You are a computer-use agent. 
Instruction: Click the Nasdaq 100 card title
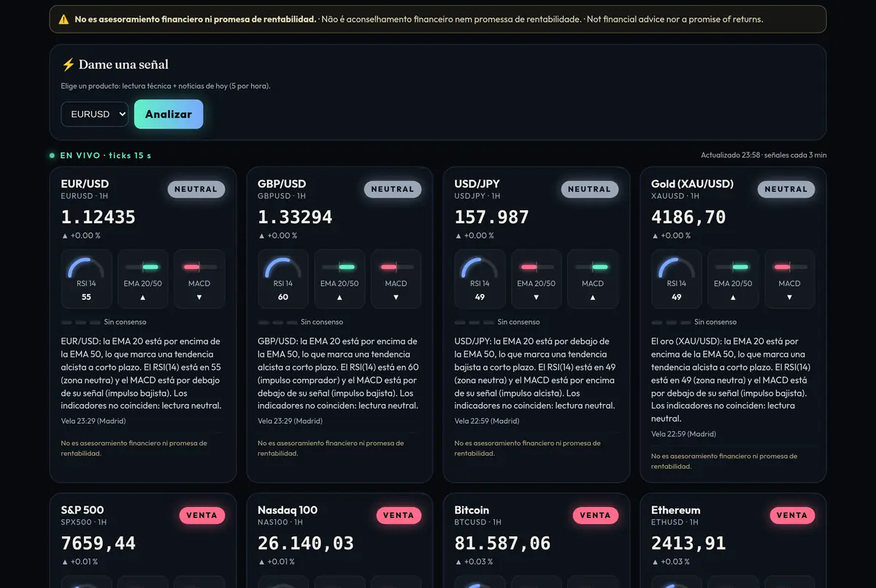[x=288, y=510]
